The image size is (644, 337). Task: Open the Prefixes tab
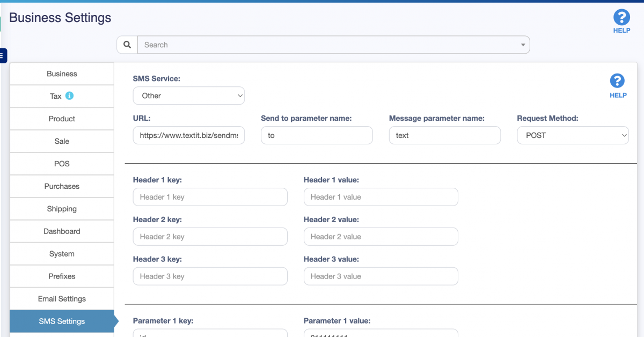click(62, 277)
